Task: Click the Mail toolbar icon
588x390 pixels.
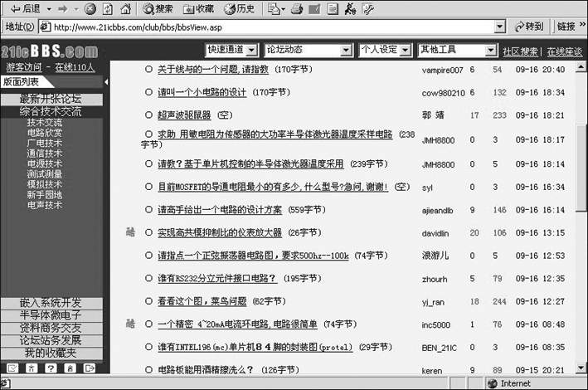Action: [x=274, y=8]
